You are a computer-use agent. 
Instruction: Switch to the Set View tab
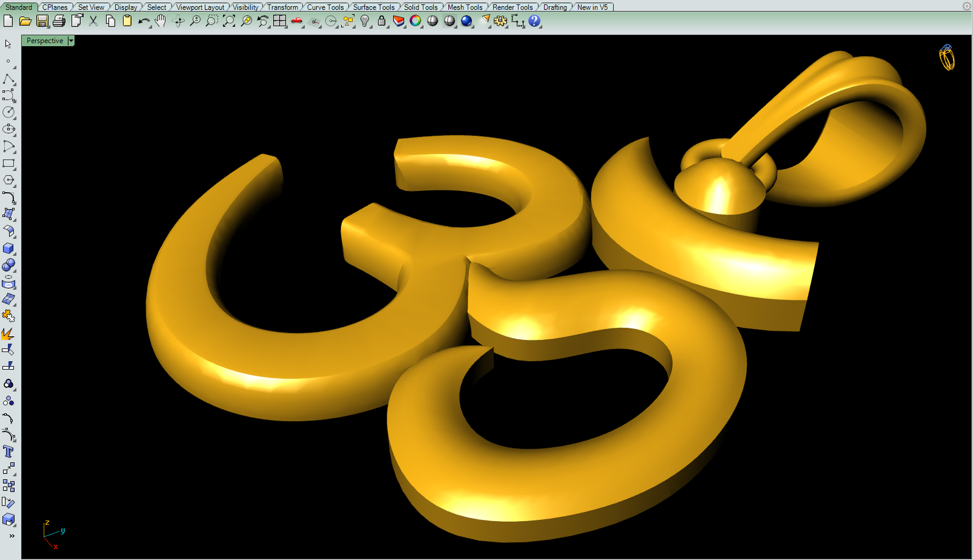(91, 7)
